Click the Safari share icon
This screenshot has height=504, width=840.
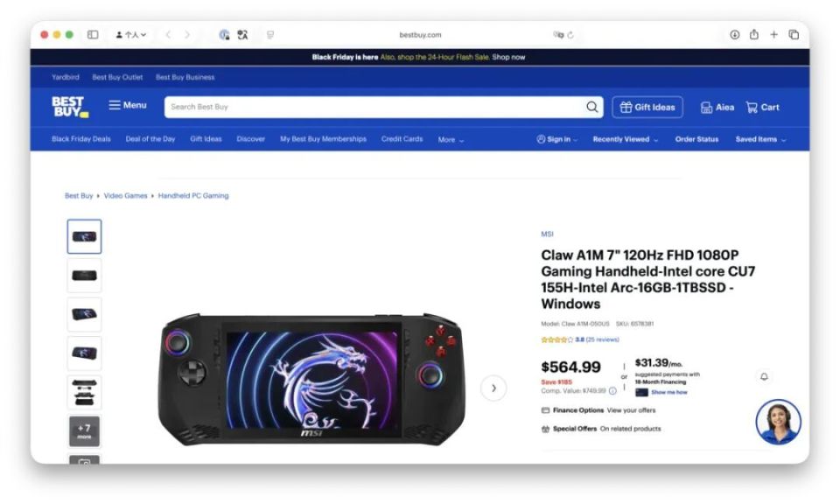click(753, 35)
